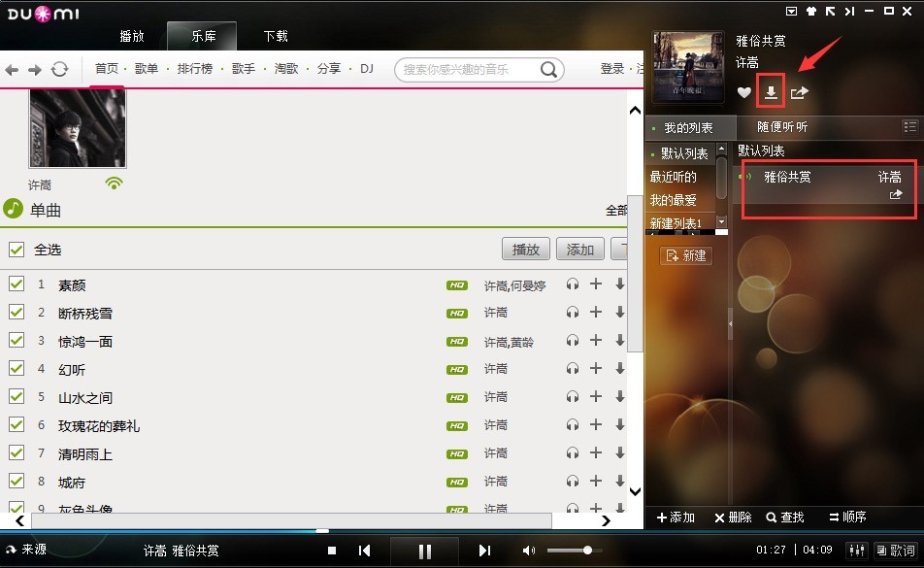Viewport: 924px width, 568px height.
Task: Uncheck the 山水之间 song checkbox
Action: (x=16, y=396)
